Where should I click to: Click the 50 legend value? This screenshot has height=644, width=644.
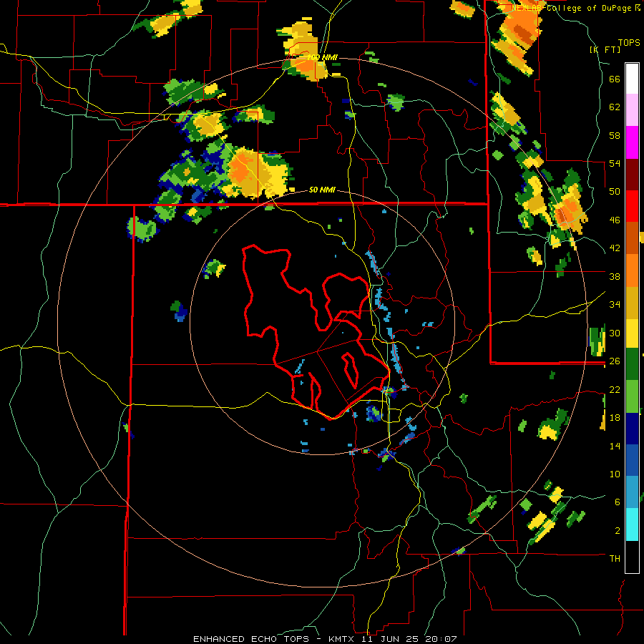pos(615,192)
